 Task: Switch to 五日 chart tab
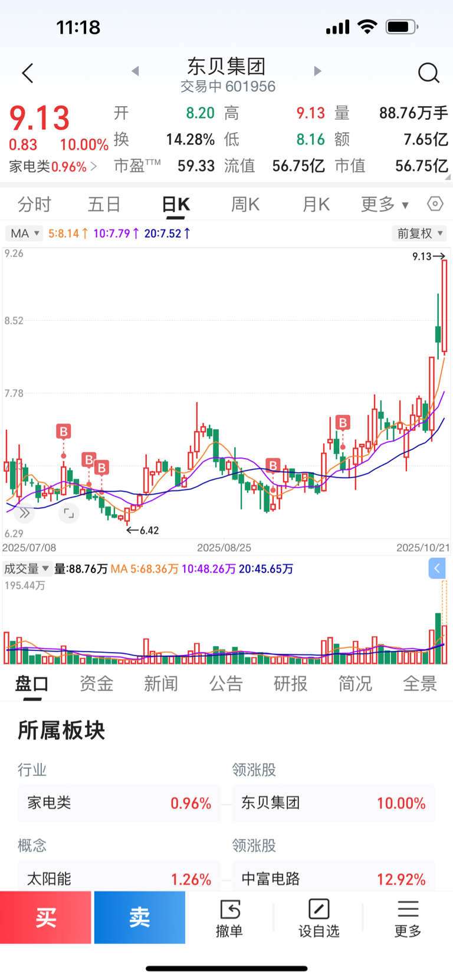point(104,205)
